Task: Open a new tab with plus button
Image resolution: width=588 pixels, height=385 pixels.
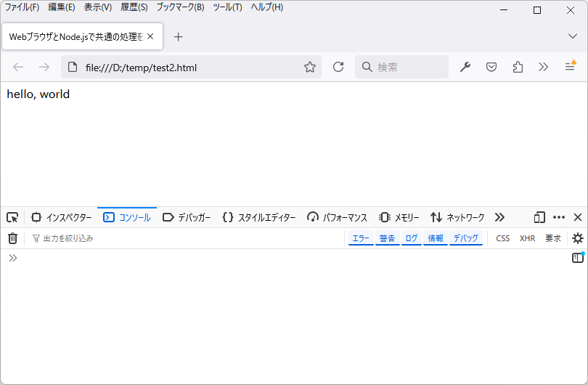Action: pyautogui.click(x=178, y=37)
